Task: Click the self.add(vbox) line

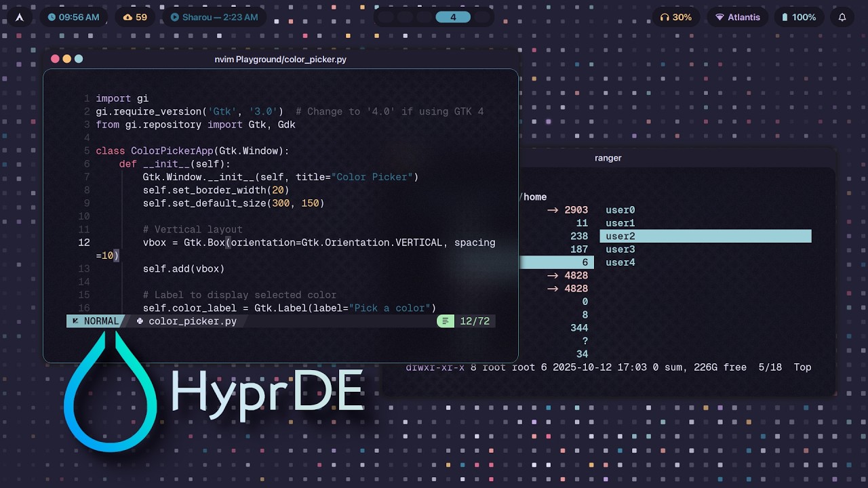Action: [x=184, y=268]
